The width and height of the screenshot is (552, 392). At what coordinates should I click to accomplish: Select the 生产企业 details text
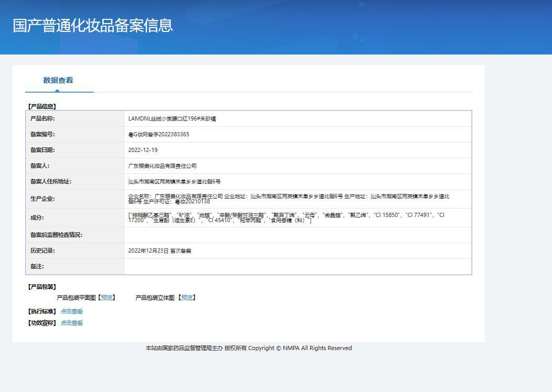coord(289,199)
